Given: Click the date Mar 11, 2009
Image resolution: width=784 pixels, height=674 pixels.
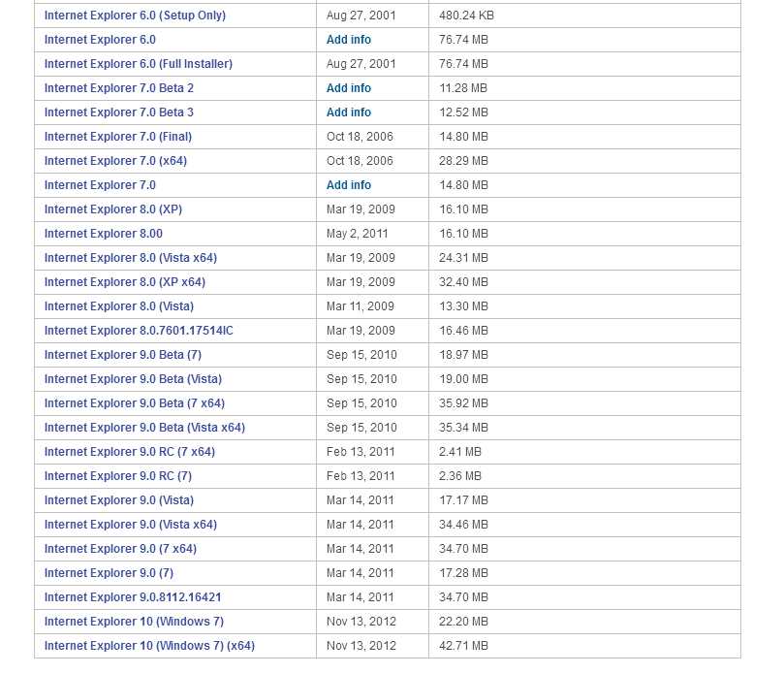Looking at the screenshot, I should pos(360,306).
